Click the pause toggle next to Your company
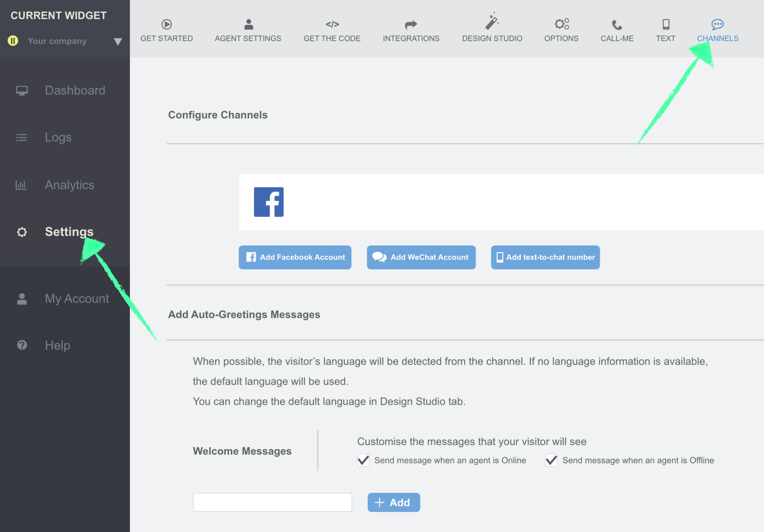The image size is (764, 532). [x=13, y=41]
